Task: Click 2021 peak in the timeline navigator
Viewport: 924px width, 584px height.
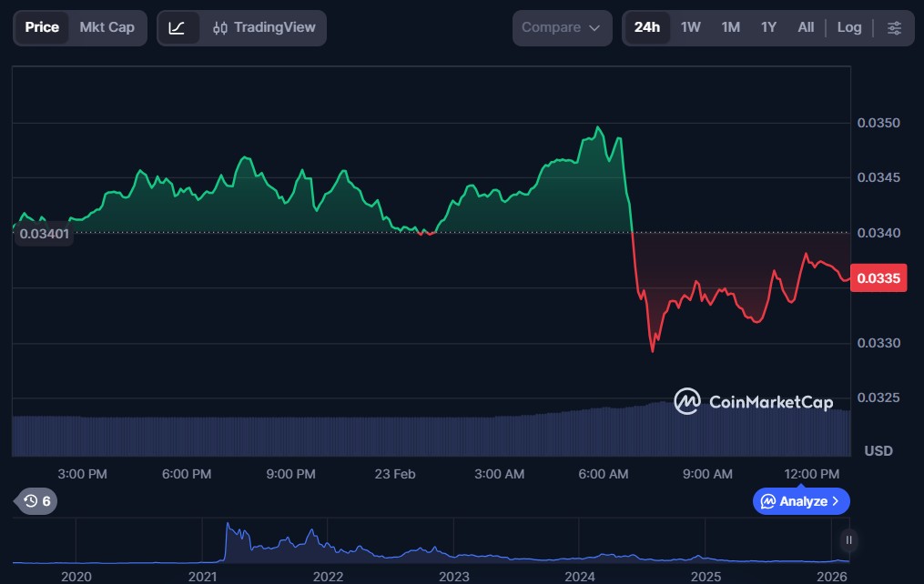Action: coord(228,528)
